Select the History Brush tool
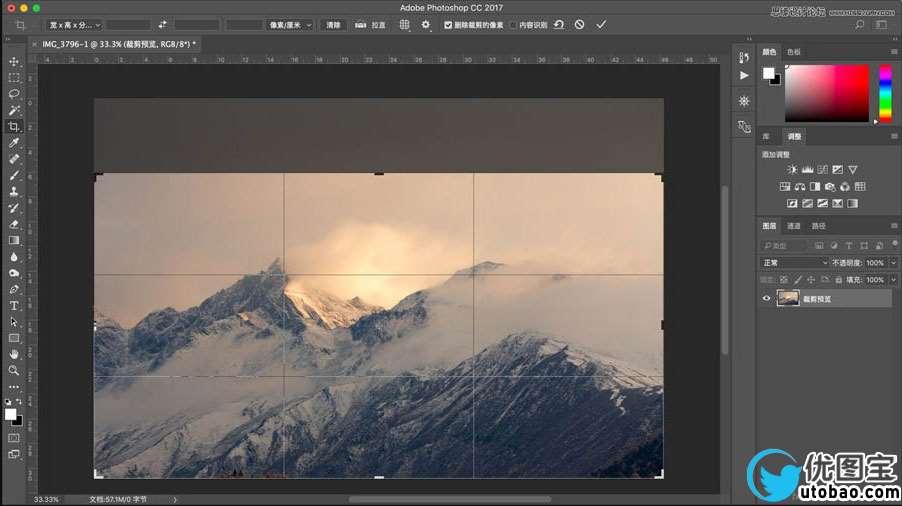The image size is (902, 506). pos(14,208)
